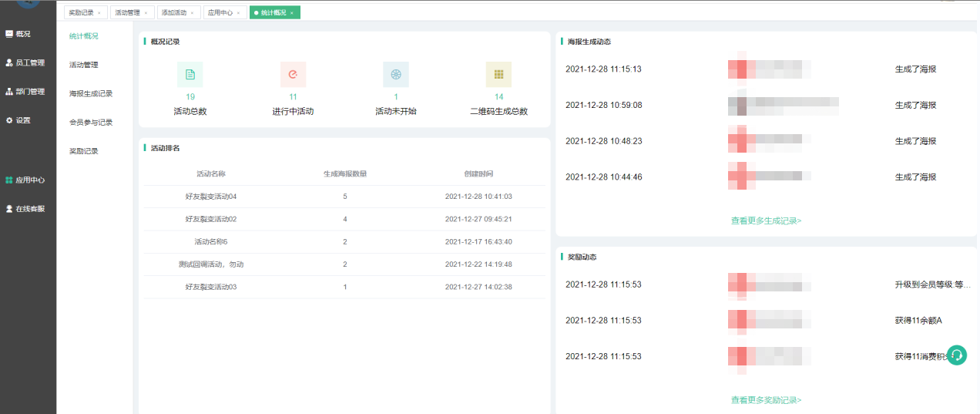Open 概况 in the dark sidebar
Image resolution: width=980 pixels, height=414 pixels.
(x=22, y=34)
